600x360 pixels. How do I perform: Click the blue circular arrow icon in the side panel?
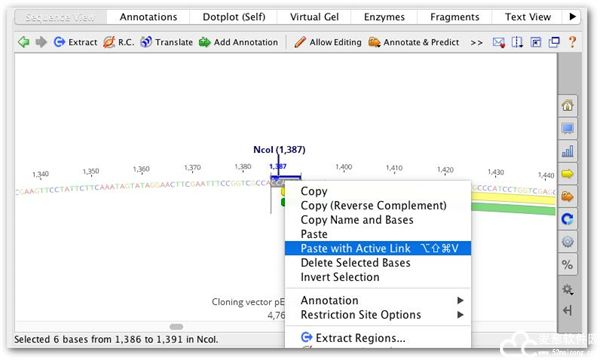tap(567, 219)
